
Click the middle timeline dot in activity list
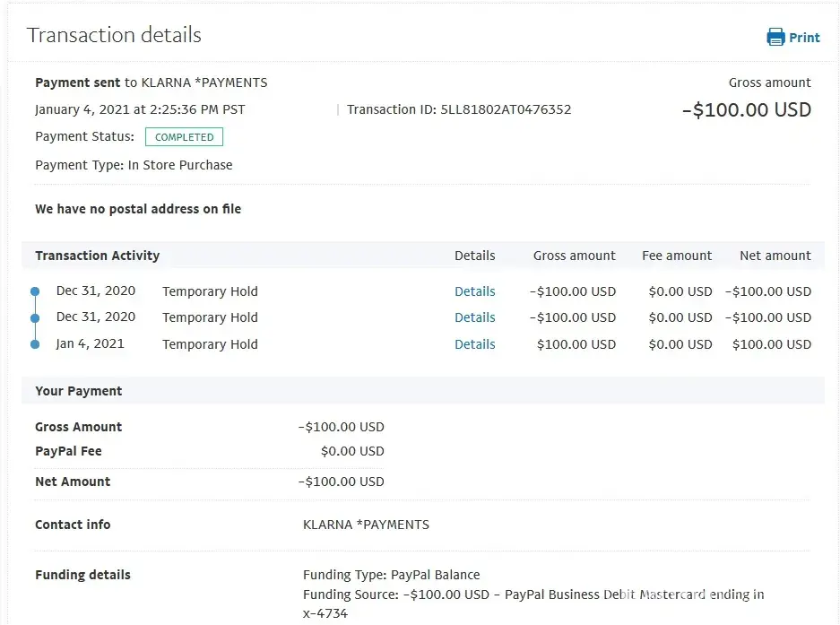point(35,317)
